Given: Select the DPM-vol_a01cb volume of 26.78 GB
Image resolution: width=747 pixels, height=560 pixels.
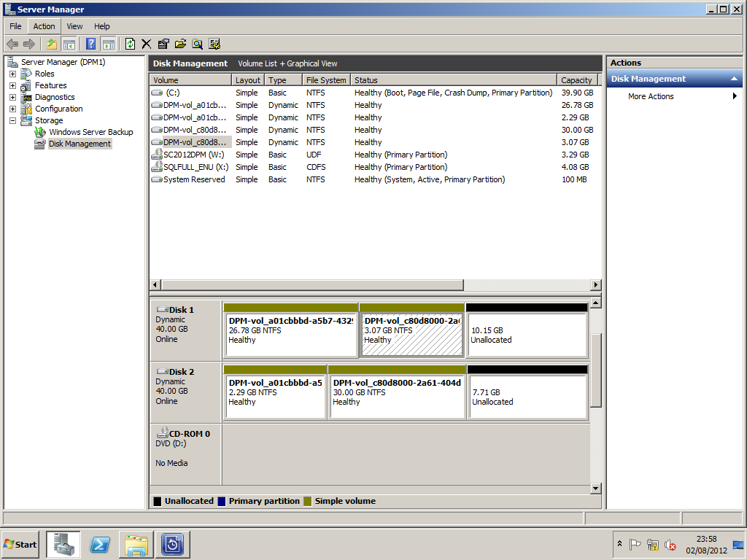Looking at the screenshot, I should pyautogui.click(x=374, y=105).
